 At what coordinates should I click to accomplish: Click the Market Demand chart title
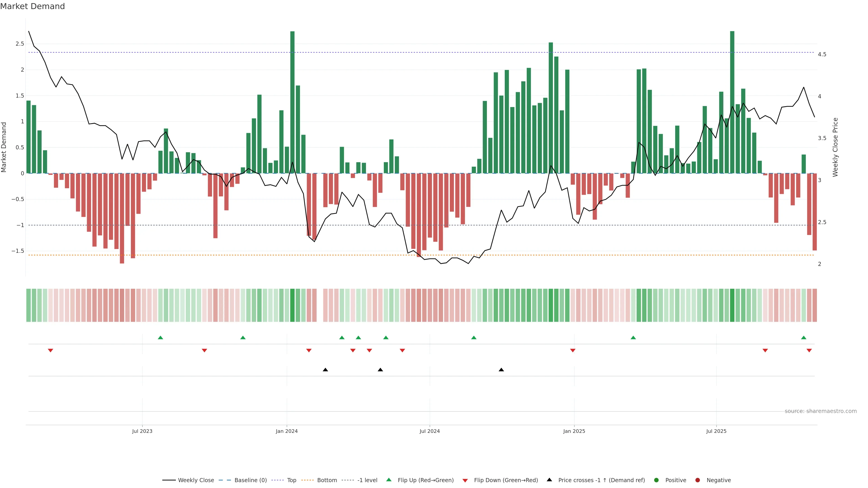tap(32, 6)
